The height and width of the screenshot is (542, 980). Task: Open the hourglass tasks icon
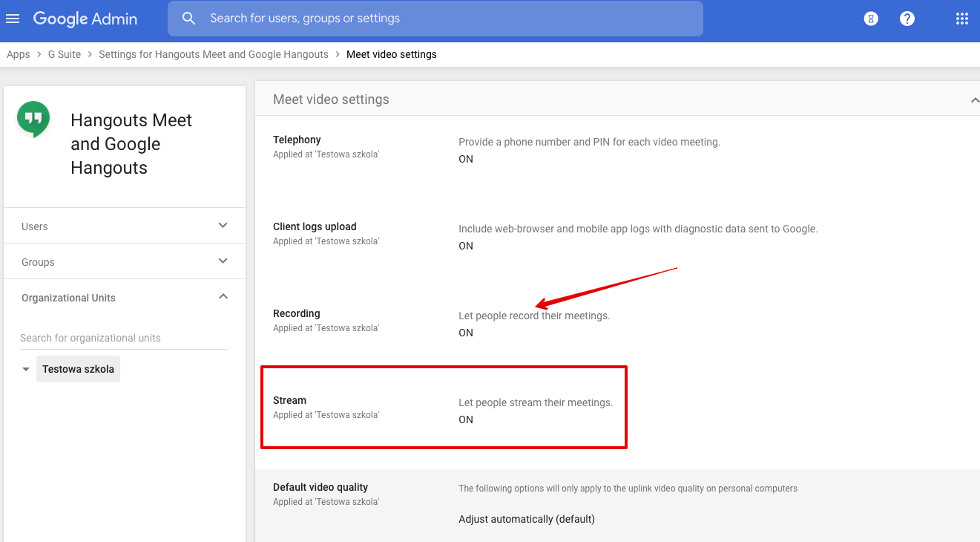[x=871, y=19]
